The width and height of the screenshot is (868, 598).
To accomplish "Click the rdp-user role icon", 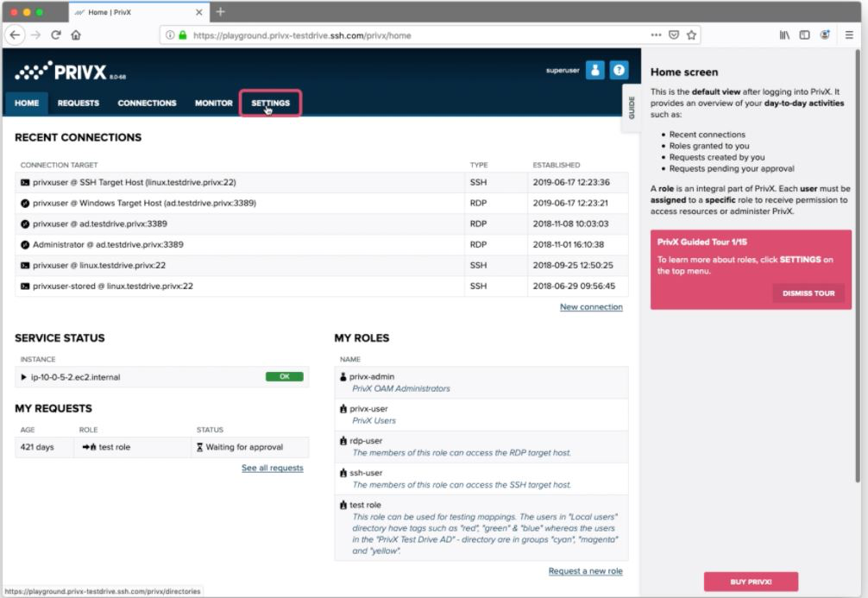I will [x=343, y=441].
